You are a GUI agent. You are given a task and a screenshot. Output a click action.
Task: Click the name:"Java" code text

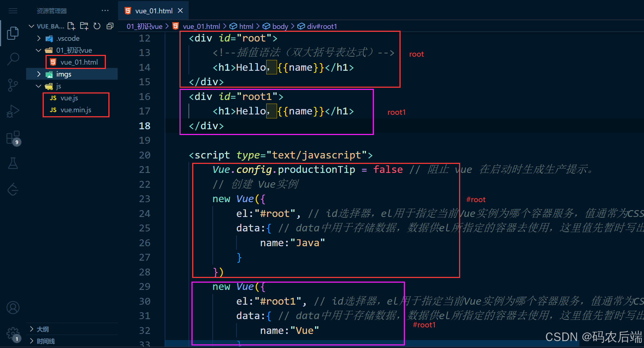(x=293, y=243)
